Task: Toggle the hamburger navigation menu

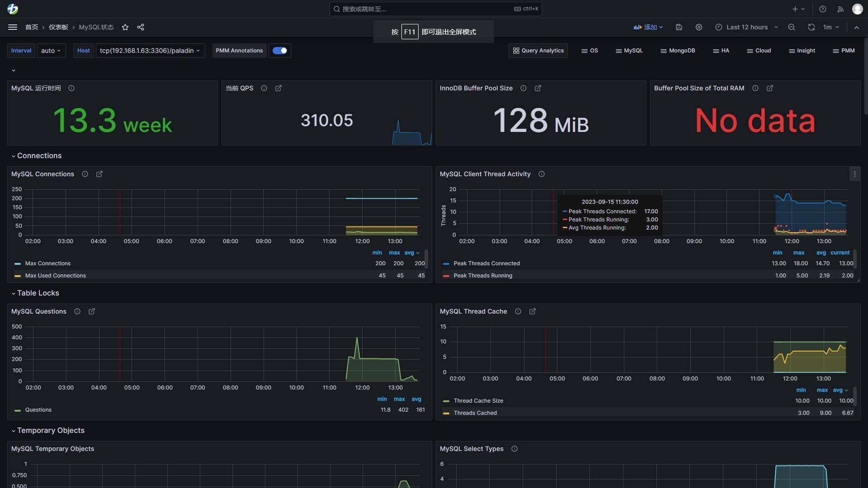Action: [x=13, y=27]
